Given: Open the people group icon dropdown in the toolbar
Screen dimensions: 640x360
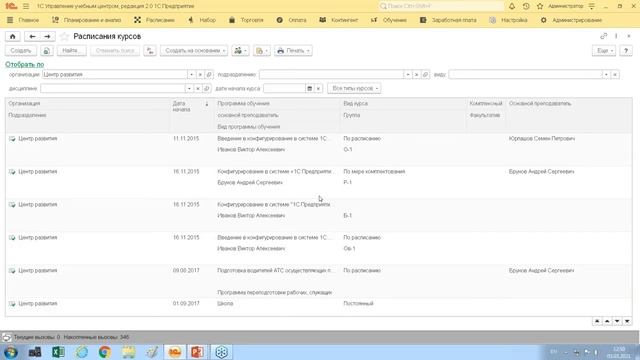Looking at the screenshot, I should coord(240,51).
